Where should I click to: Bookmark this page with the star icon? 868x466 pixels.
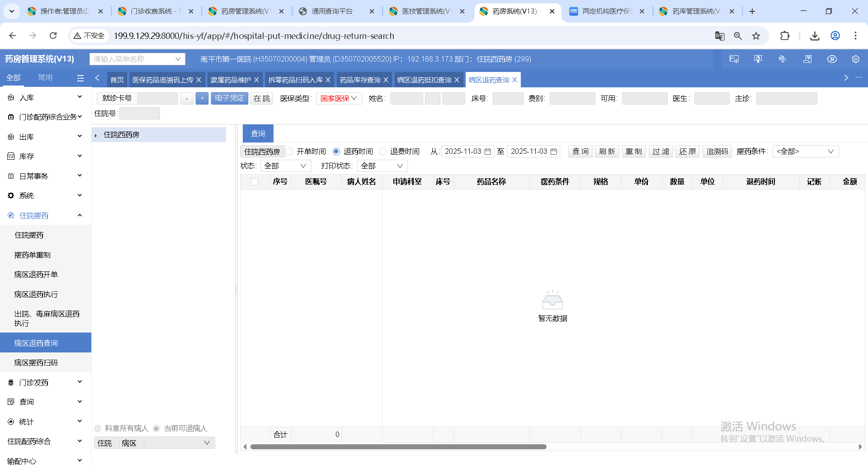756,36
